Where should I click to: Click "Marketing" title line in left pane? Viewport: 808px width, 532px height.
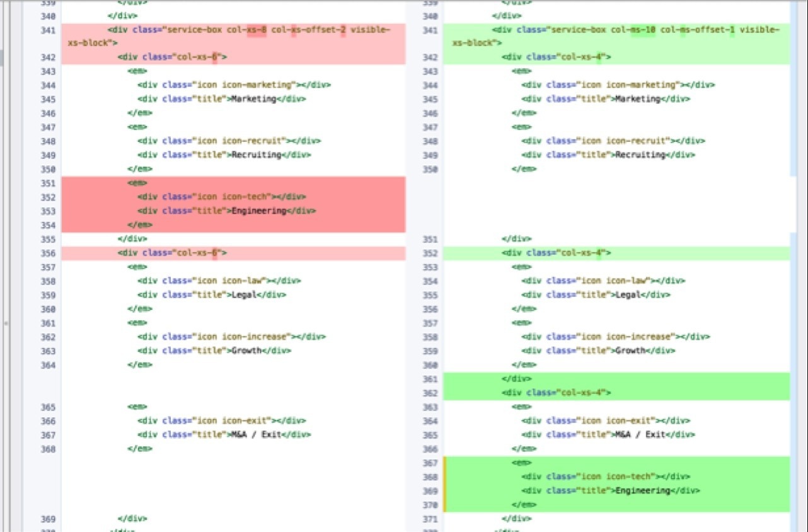(x=222, y=99)
